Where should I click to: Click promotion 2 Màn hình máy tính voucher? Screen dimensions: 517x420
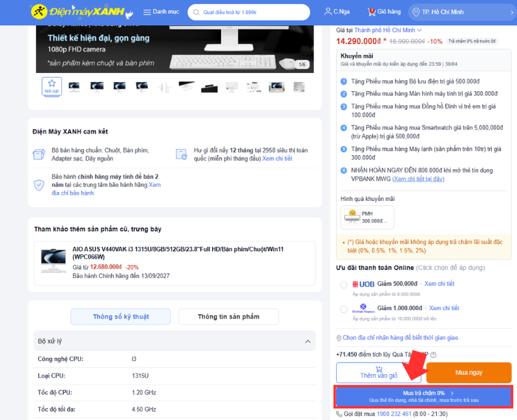tap(424, 94)
